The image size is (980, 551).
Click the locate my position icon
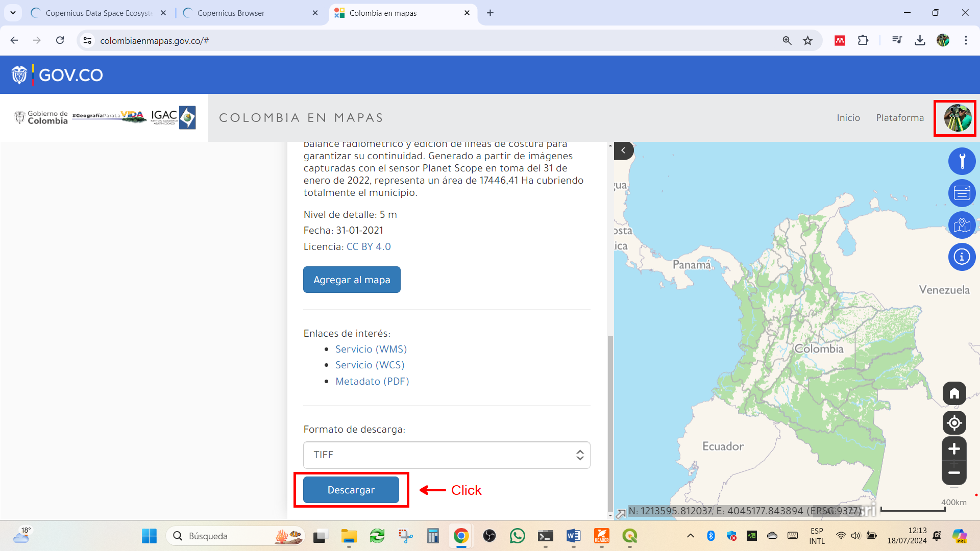coord(954,423)
